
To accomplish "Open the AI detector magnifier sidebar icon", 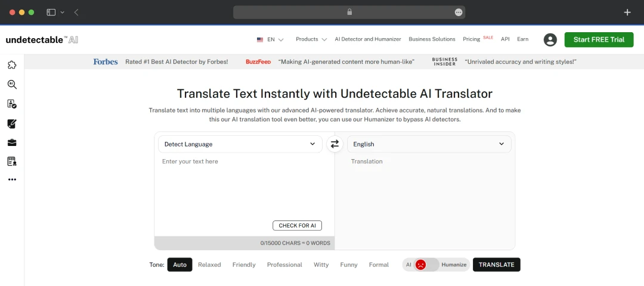I will tap(12, 84).
